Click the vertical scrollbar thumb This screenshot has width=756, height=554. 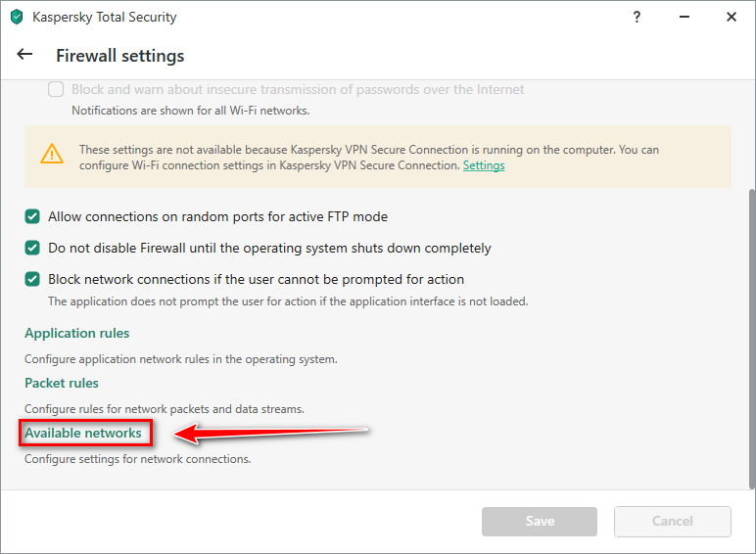[752, 339]
